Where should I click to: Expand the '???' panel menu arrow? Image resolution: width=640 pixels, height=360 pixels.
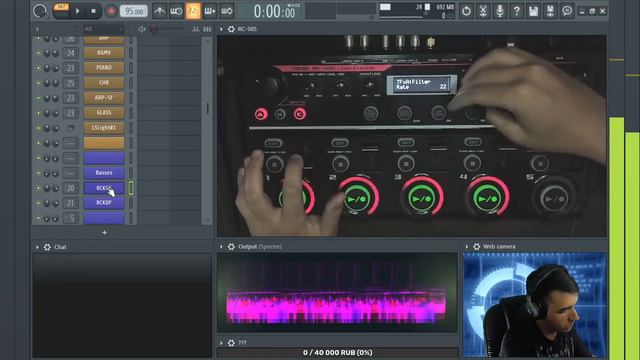click(221, 342)
